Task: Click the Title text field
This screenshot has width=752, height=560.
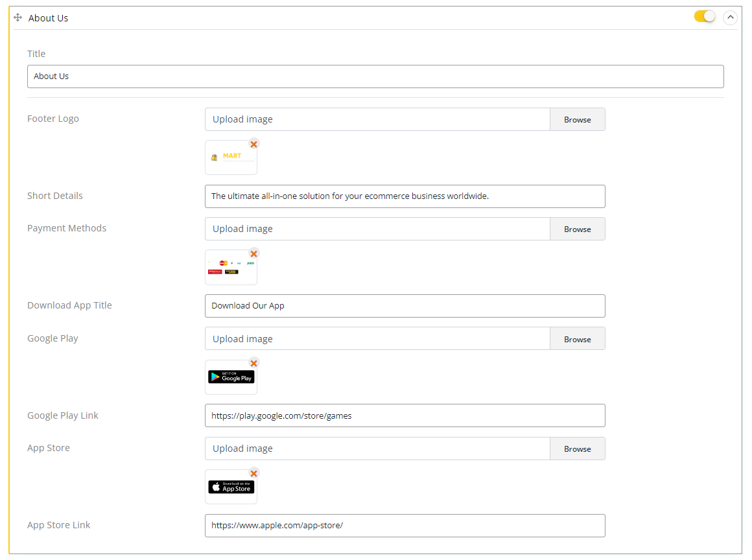Action: pos(375,76)
